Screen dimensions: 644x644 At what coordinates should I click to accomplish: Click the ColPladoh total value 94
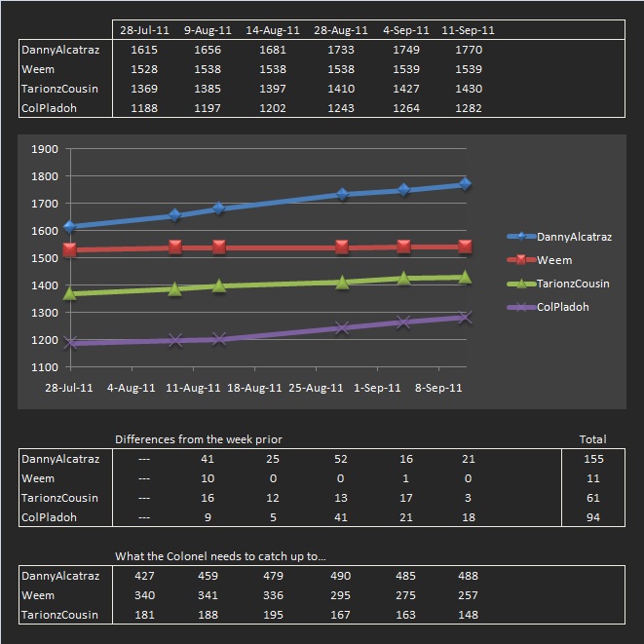pyautogui.click(x=593, y=517)
